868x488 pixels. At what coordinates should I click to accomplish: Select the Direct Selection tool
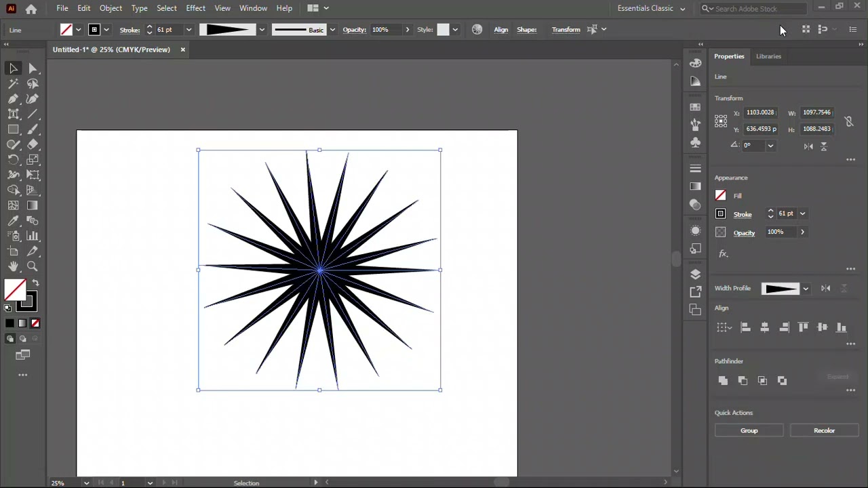coord(33,68)
